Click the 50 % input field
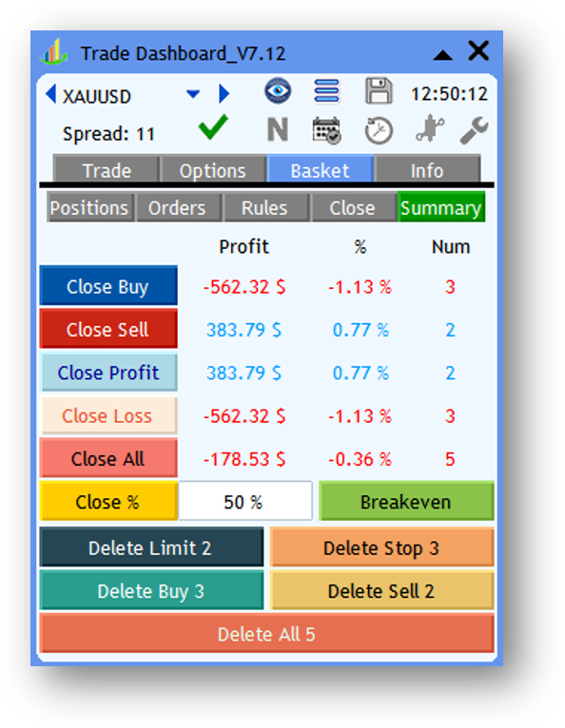This screenshot has height=728, width=565. (x=244, y=502)
